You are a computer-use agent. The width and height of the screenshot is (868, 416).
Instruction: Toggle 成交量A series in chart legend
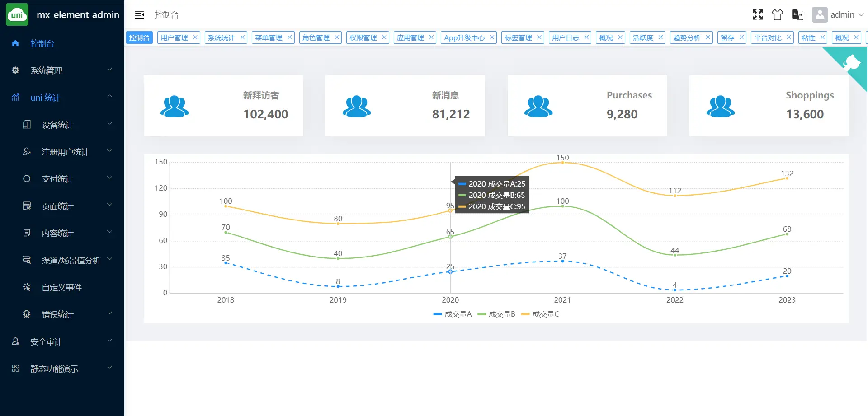[x=453, y=314]
